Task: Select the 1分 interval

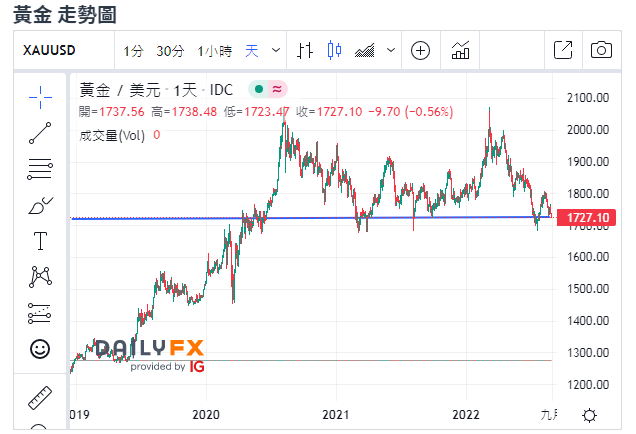Action: 134,50
